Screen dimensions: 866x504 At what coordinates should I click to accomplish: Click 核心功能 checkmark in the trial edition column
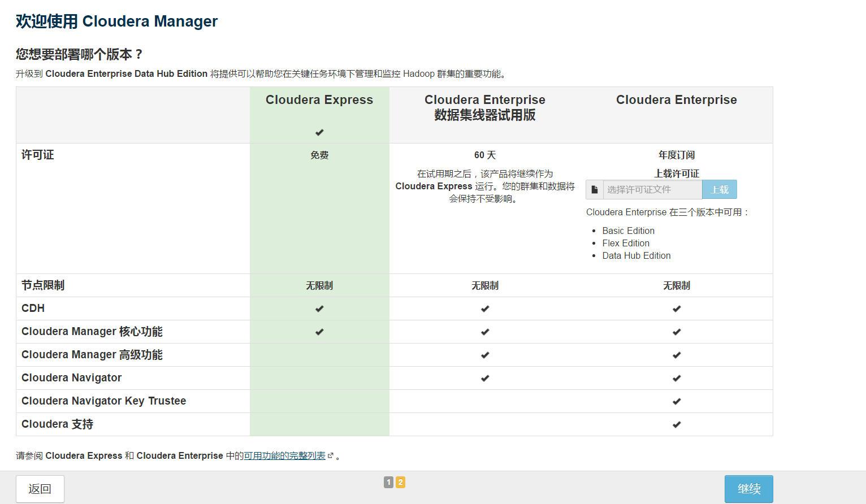(x=485, y=332)
